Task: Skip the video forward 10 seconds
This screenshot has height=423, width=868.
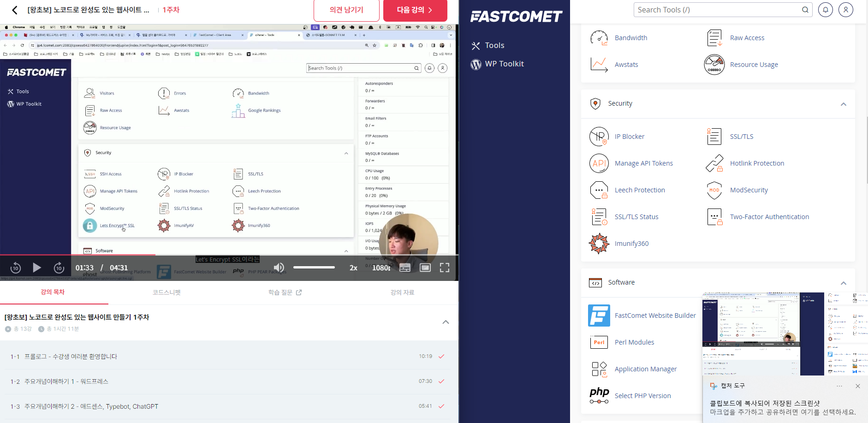Action: (x=59, y=268)
